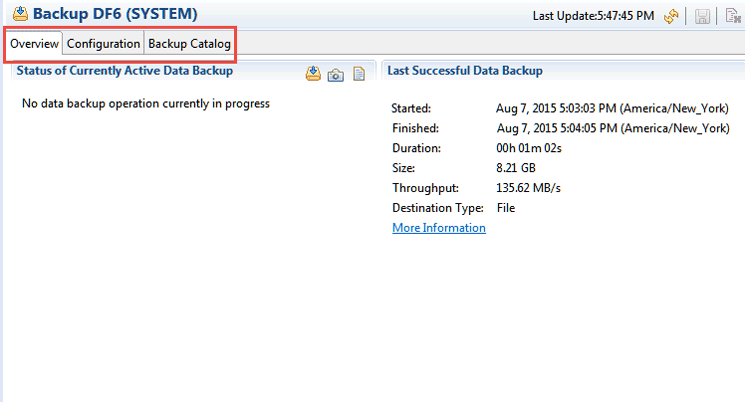Image resolution: width=745 pixels, height=402 pixels.
Task: Click the 8.21 GB size value
Action: click(518, 168)
